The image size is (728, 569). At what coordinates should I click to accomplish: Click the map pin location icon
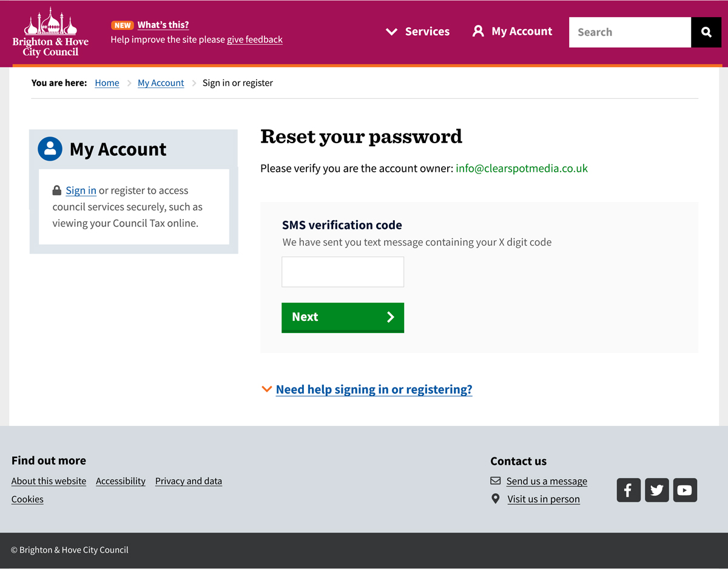496,499
